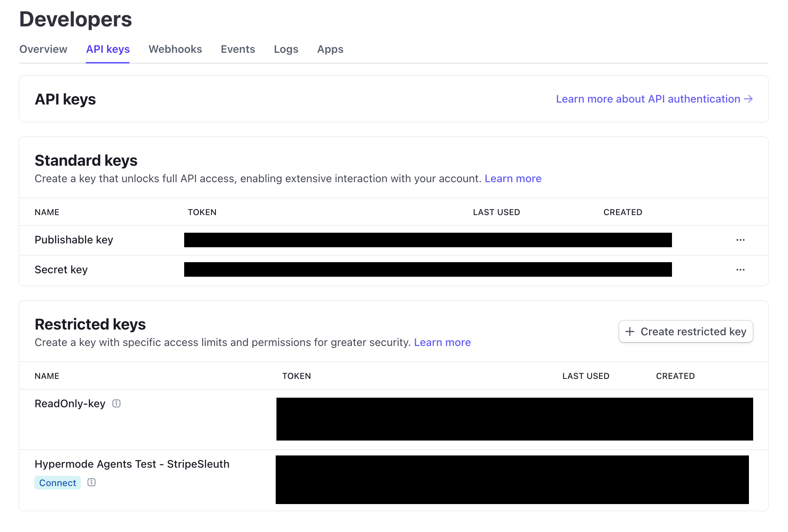Go to the Overview tab
This screenshot has height=532, width=788.
[43, 49]
